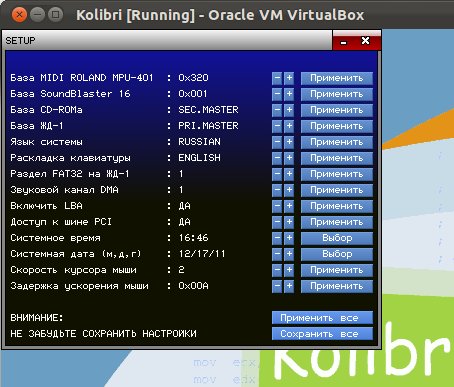Apply the sound DMA channel setting
The image size is (454, 387).
[337, 190]
